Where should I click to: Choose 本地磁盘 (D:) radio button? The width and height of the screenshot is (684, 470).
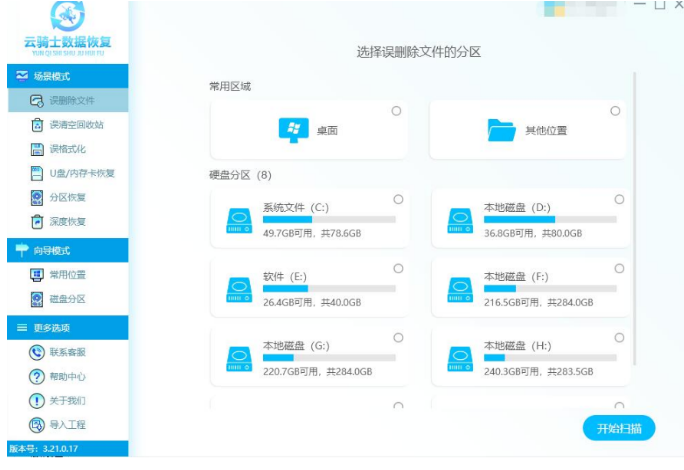click(x=619, y=200)
